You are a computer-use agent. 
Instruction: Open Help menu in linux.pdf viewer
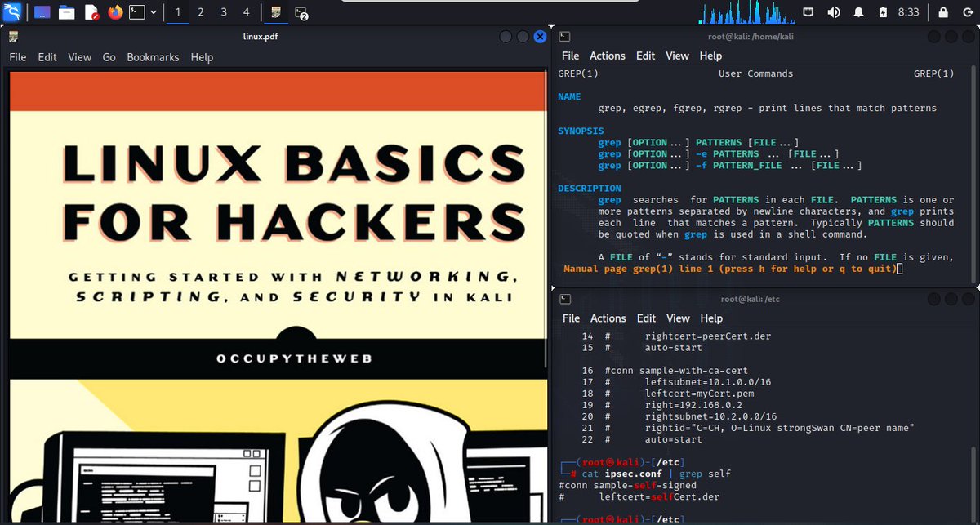(x=202, y=57)
